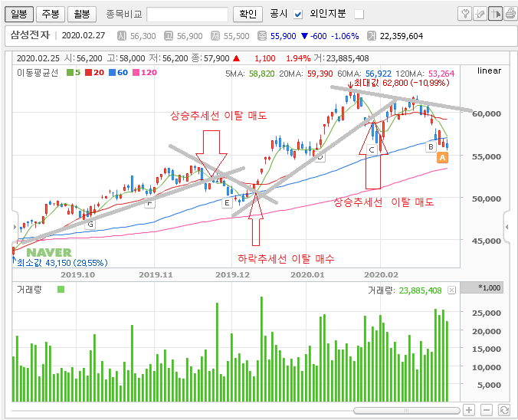Click the linear scale label
Screen dimensions: 518x420
point(489,71)
